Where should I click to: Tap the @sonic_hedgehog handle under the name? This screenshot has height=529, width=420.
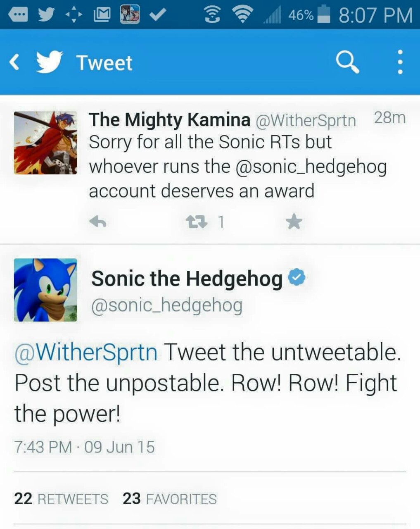pyautogui.click(x=166, y=305)
